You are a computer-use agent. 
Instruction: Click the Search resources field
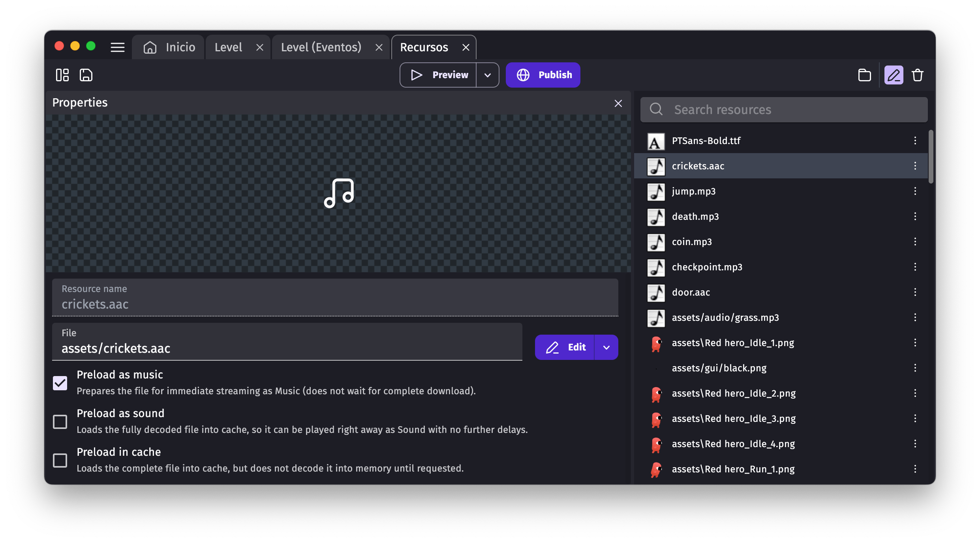tap(784, 109)
